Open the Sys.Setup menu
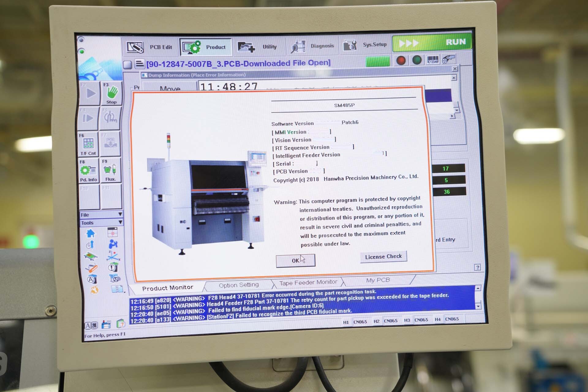This screenshot has height=392, width=588. click(365, 45)
